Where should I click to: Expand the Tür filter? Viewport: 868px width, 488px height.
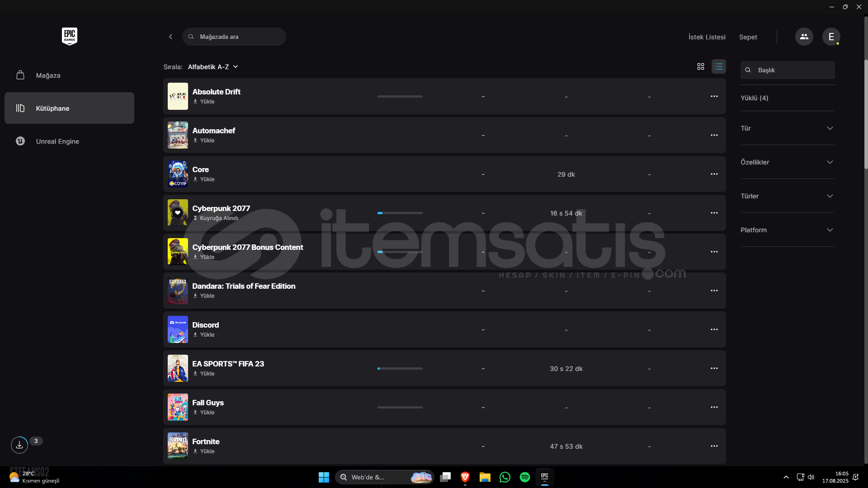787,128
